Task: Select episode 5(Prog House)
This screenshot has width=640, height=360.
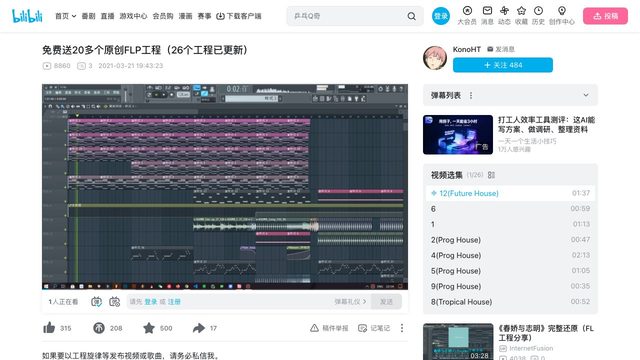Action: point(510,271)
